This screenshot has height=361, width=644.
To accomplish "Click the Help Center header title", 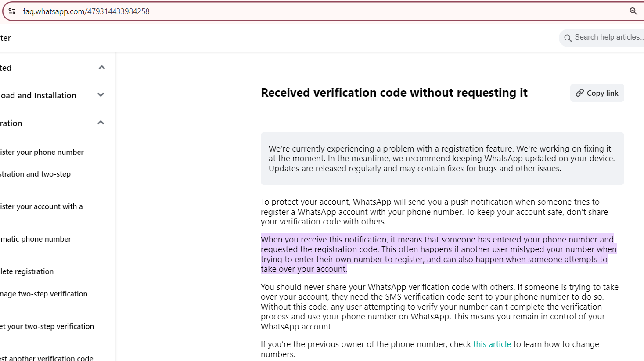I will [x=5, y=38].
